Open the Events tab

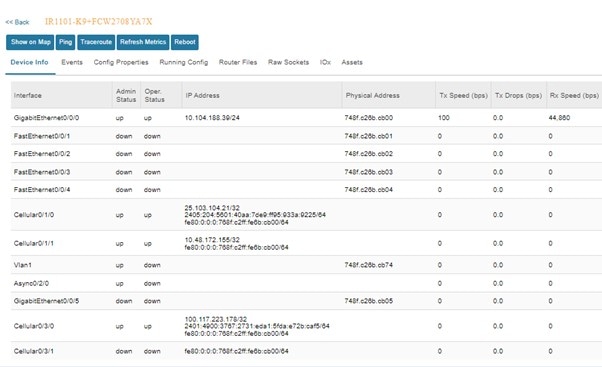(72, 62)
